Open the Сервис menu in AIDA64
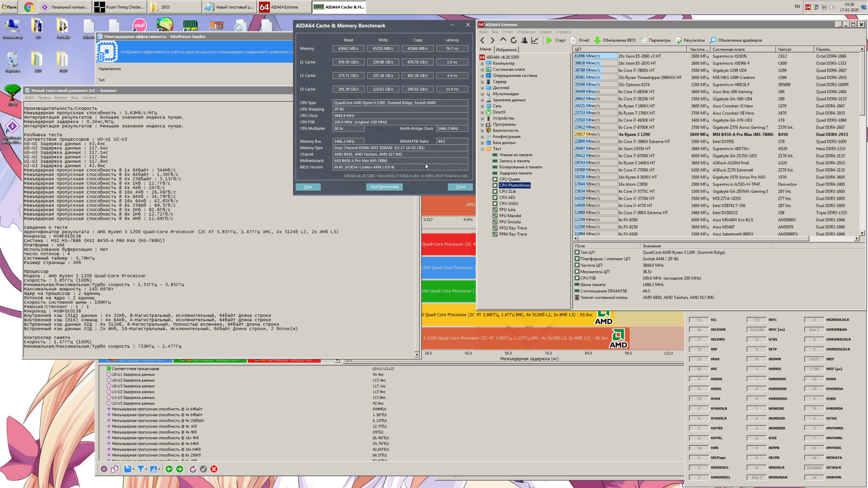 pos(545,32)
